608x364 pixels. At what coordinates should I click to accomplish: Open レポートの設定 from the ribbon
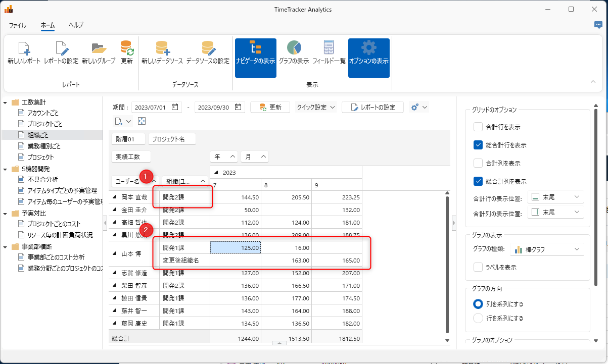[x=61, y=48]
